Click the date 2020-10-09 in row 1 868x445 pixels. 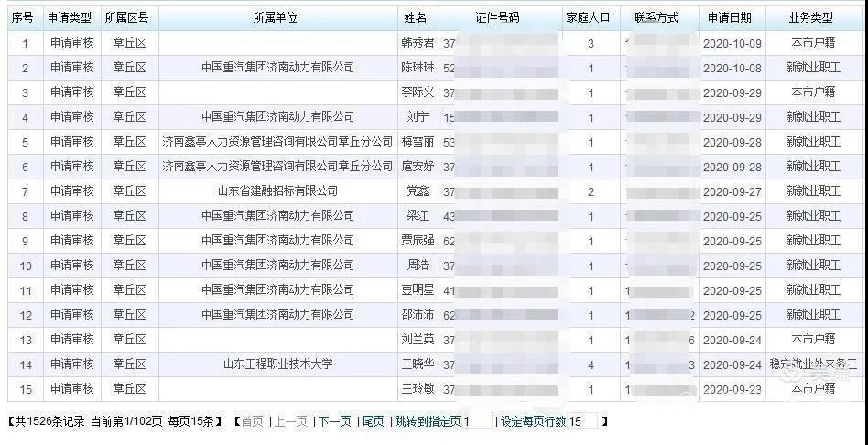click(x=732, y=44)
